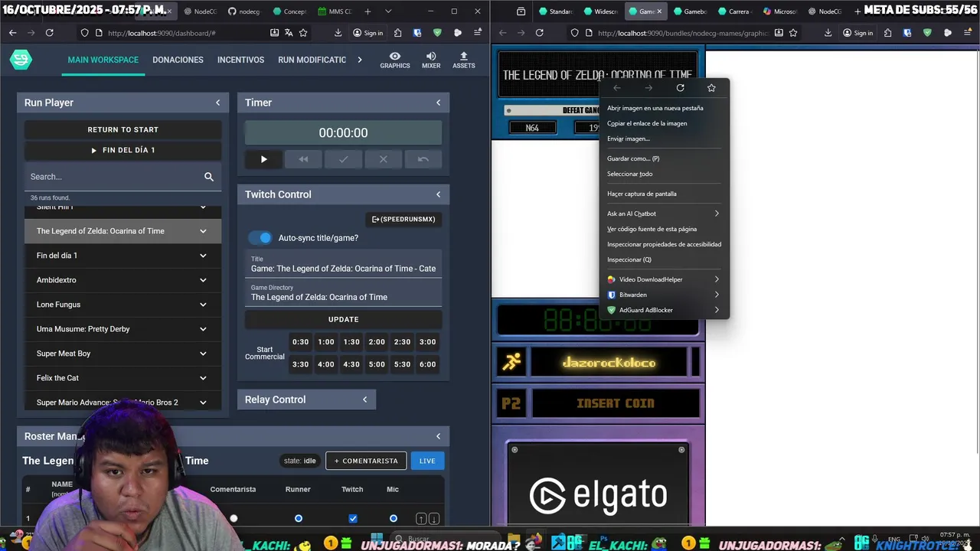The image size is (980, 551).
Task: Open the left browser application menu
Action: tap(477, 33)
